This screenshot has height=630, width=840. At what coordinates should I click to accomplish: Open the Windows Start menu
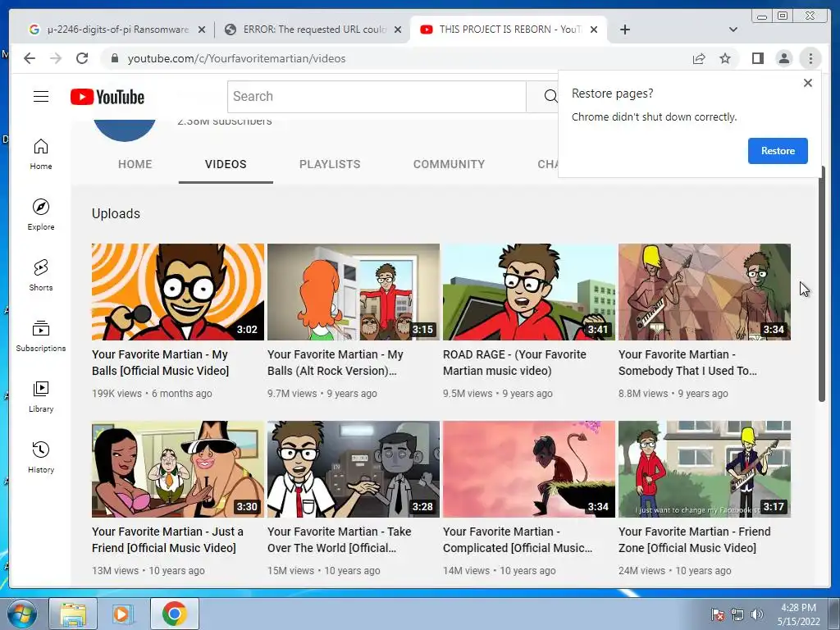(21, 614)
